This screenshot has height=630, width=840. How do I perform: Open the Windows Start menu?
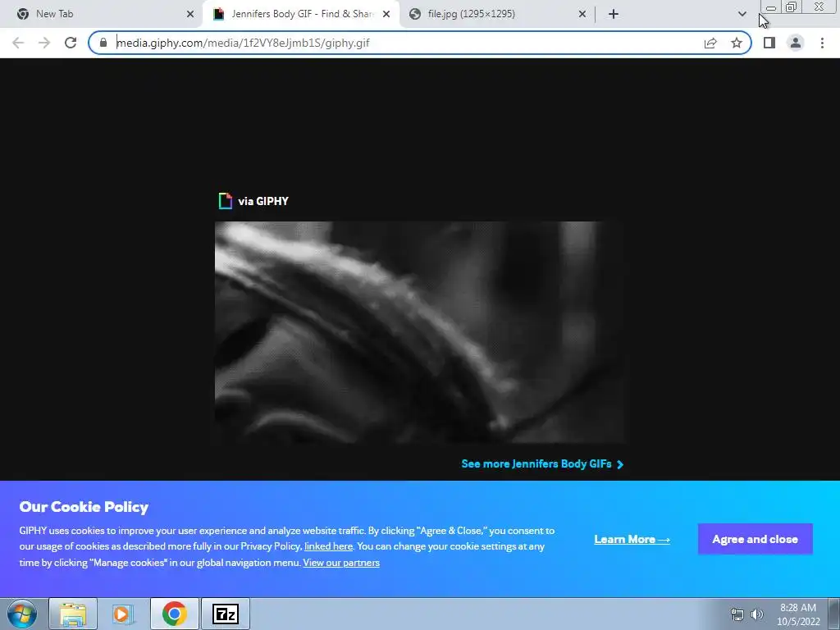pyautogui.click(x=22, y=614)
